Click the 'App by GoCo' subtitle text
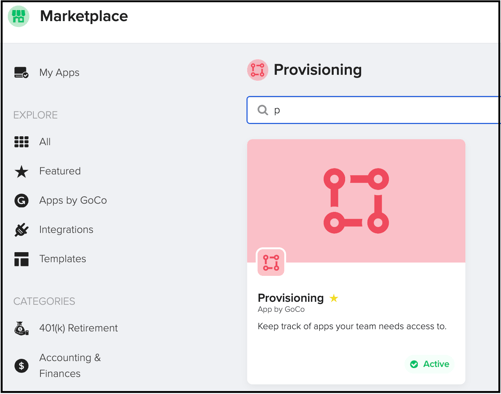Viewport: 501px width, 394px height. 281,310
